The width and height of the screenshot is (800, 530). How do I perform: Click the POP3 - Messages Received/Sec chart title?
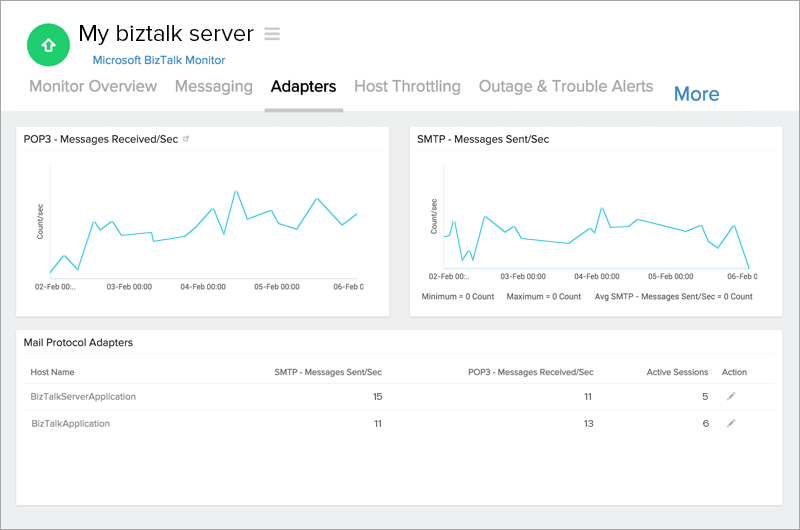click(x=101, y=139)
